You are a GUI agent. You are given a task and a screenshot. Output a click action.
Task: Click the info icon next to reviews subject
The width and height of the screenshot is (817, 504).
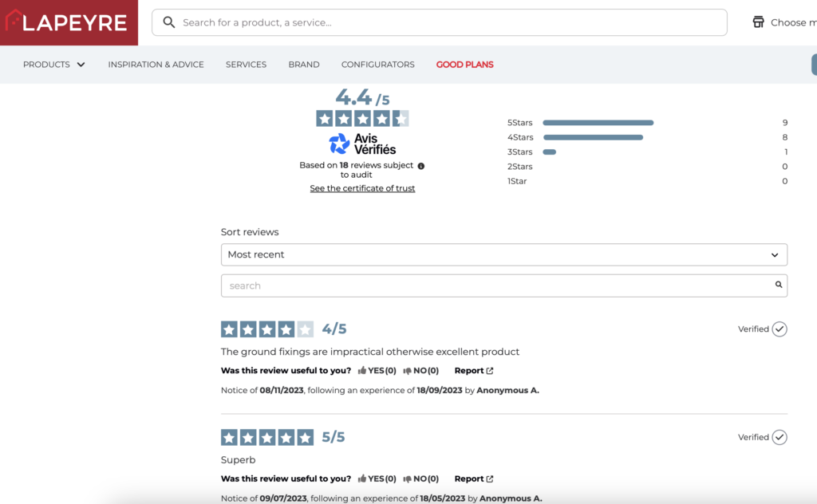pos(421,166)
